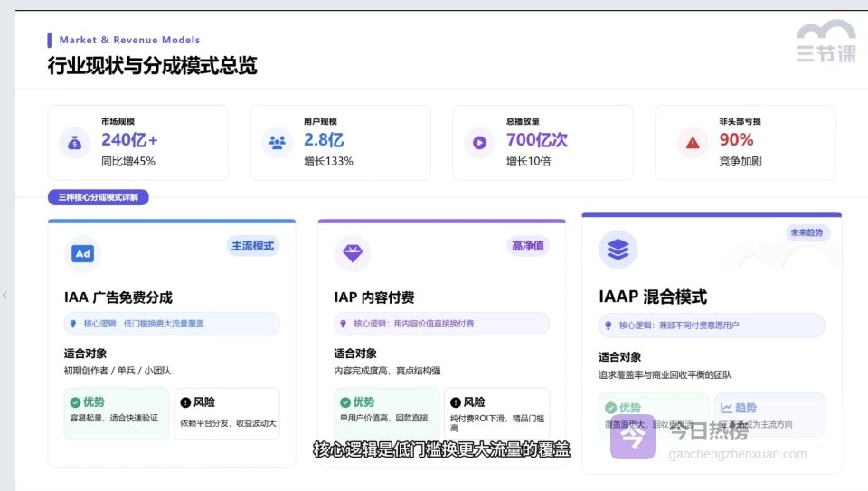
Task: Click the subtitle caption 核心逻辑是低门槛换更大流量的覆盖
Action: pyautogui.click(x=441, y=449)
